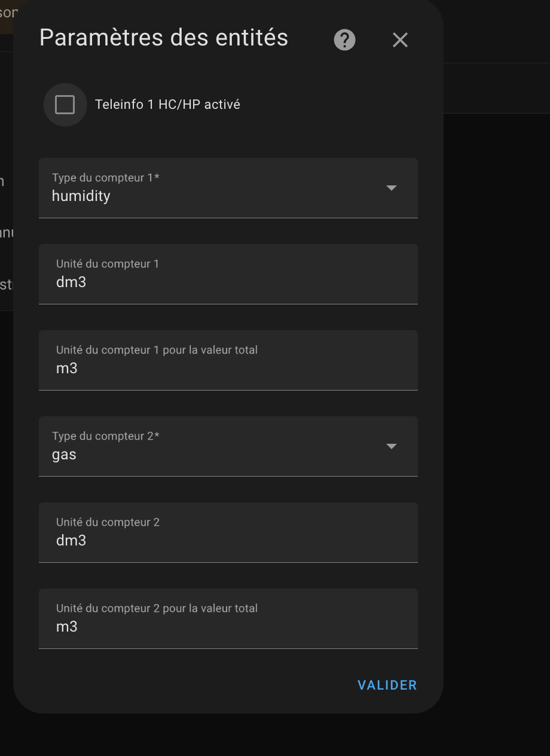Click the Teleinfo 1 HC/HP activé label
Viewport: 550px width, 756px height.
pyautogui.click(x=167, y=105)
